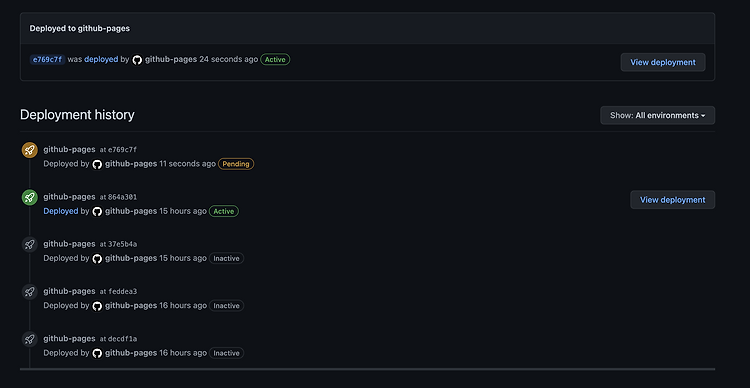Click View deployment in the top banner
The height and width of the screenshot is (388, 750).
coord(663,62)
